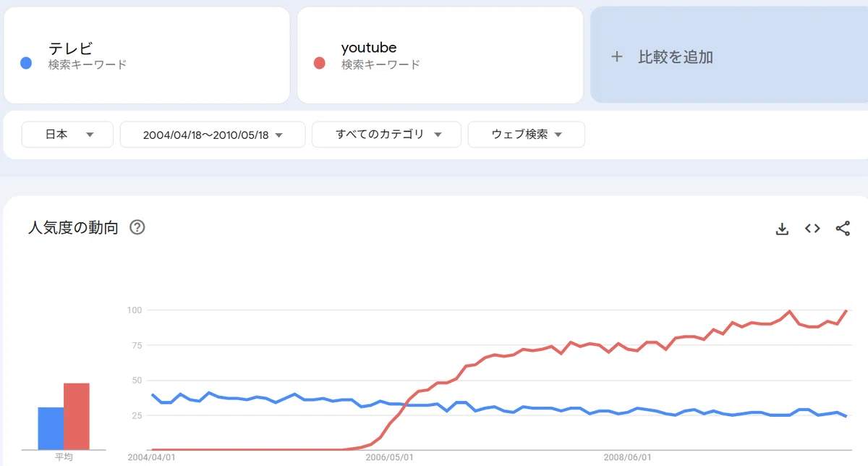Viewport: 868px width, 466px height.
Task: Edit the テレビ search term
Action: pos(71,48)
